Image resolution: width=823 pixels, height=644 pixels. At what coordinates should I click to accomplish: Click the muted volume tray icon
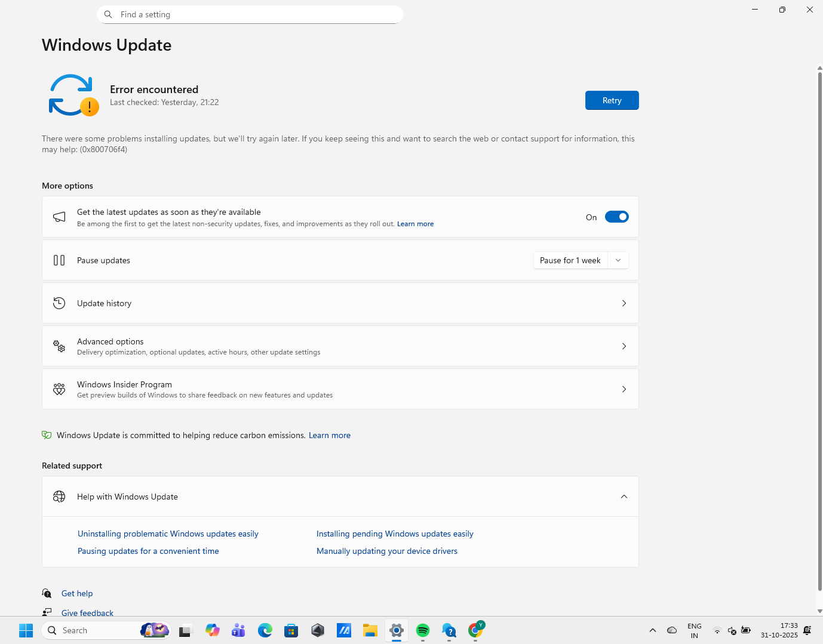click(x=732, y=630)
